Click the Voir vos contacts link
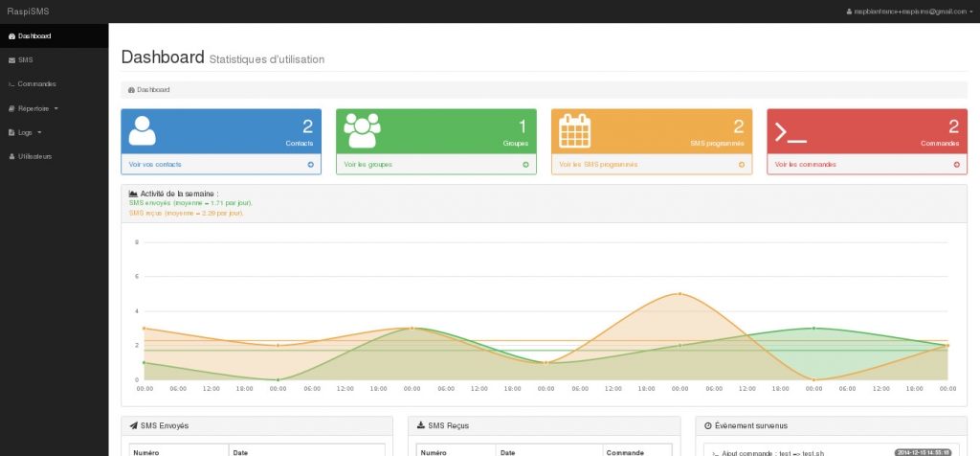The width and height of the screenshot is (980, 456). [x=155, y=165]
